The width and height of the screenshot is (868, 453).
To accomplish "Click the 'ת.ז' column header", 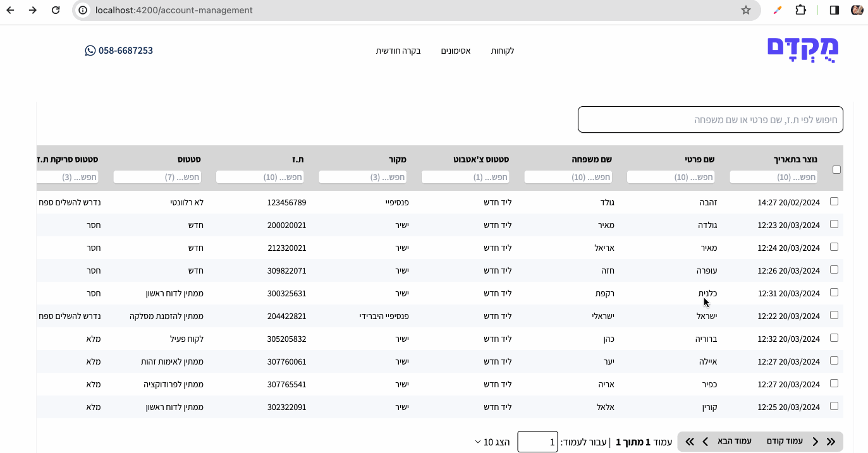I will point(298,159).
